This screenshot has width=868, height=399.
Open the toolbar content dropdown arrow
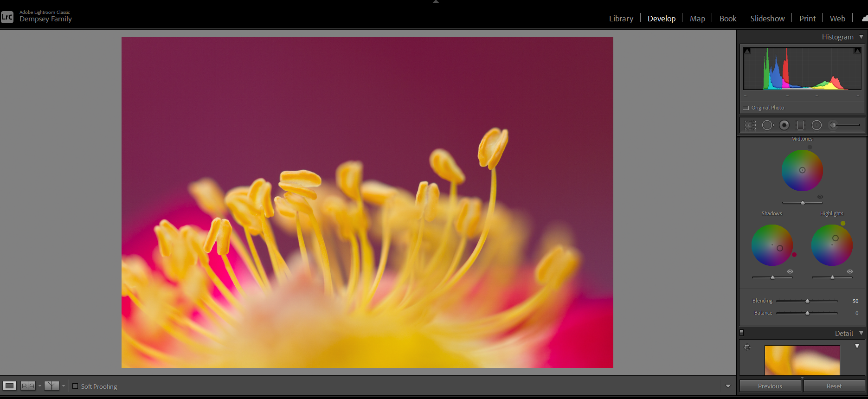point(728,386)
